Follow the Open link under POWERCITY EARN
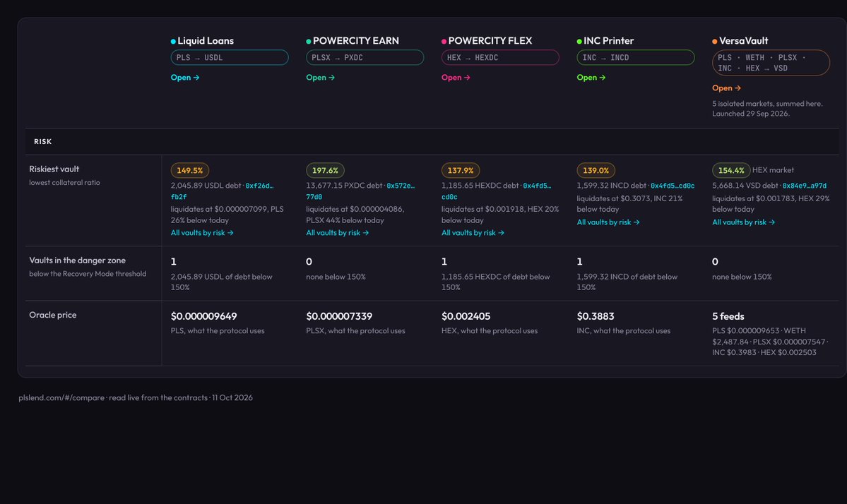This screenshot has height=504, width=847. pos(320,77)
